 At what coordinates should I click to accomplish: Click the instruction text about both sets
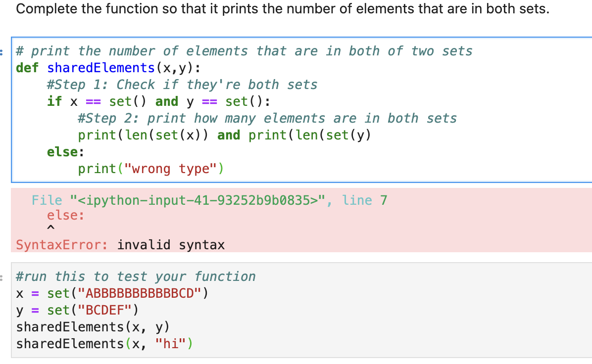point(283,9)
